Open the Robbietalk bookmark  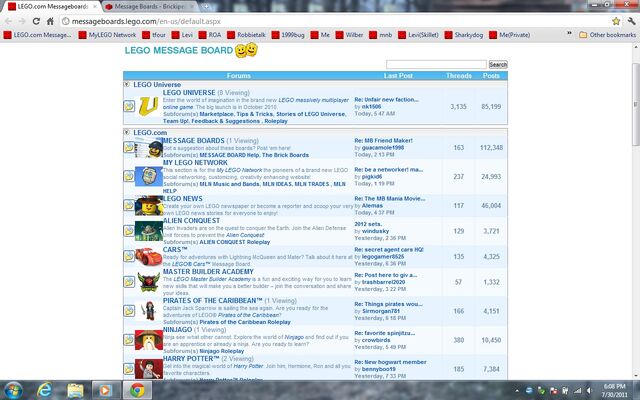click(x=247, y=35)
